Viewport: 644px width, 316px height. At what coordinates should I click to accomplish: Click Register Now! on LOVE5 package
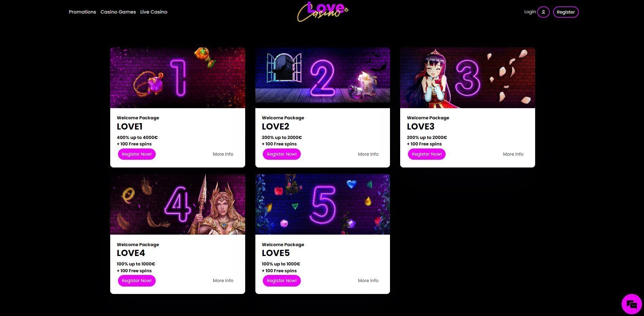(x=281, y=281)
